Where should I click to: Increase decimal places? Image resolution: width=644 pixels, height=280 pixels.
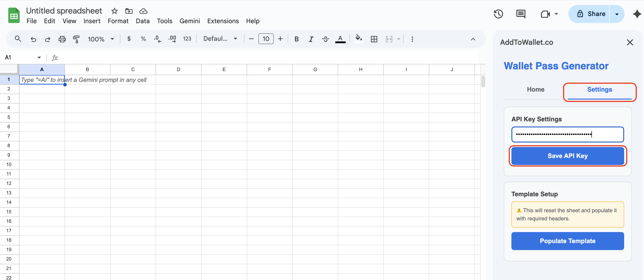coord(172,39)
